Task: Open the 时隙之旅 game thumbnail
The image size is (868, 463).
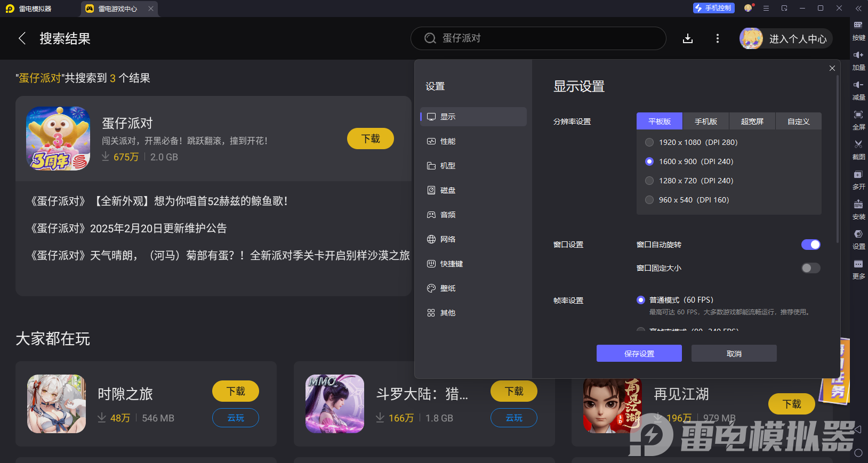Action: pos(57,404)
